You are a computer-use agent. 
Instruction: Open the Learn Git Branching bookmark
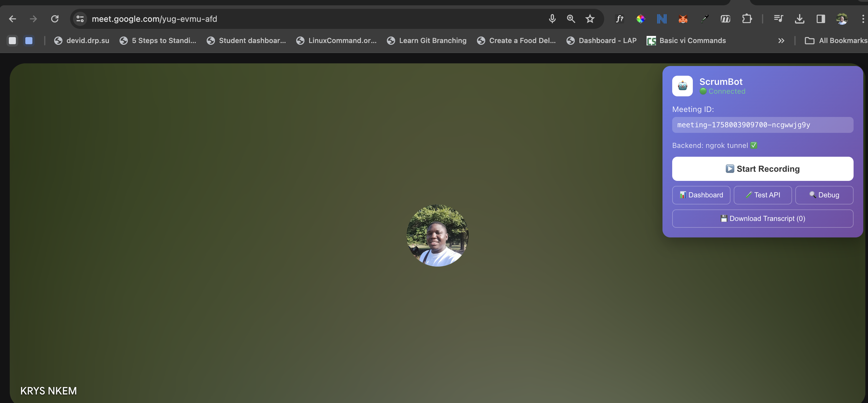(x=427, y=41)
